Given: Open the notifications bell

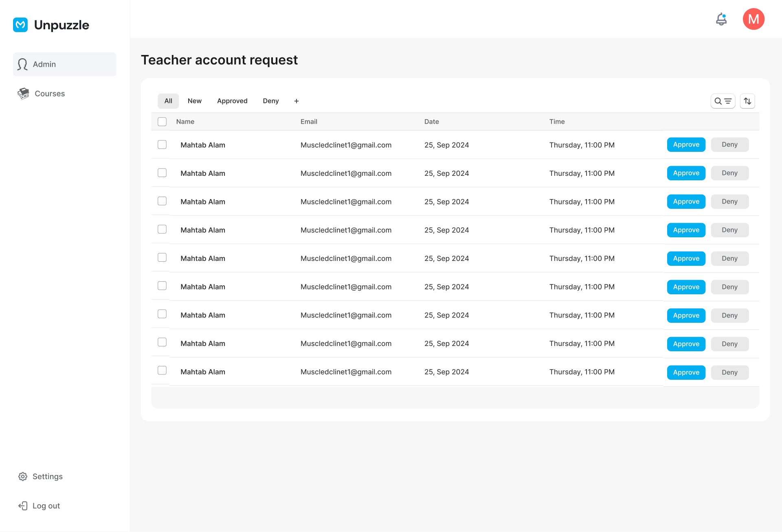Looking at the screenshot, I should (721, 19).
